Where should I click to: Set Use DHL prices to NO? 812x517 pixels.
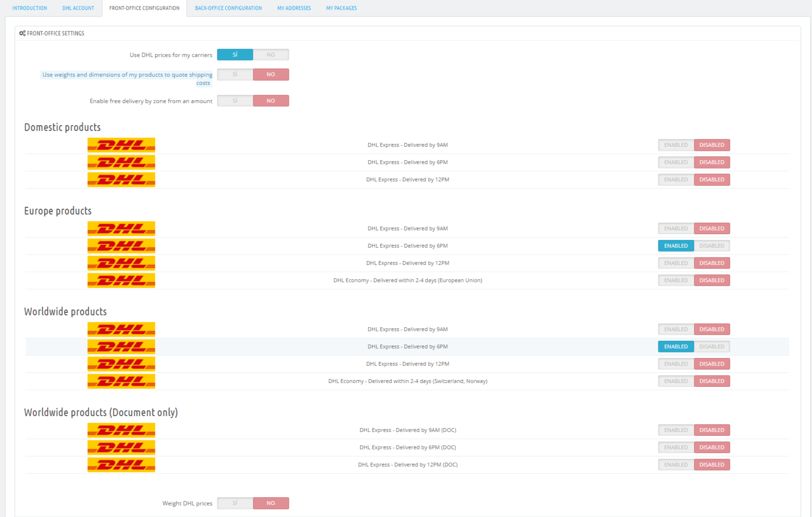pyautogui.click(x=271, y=55)
